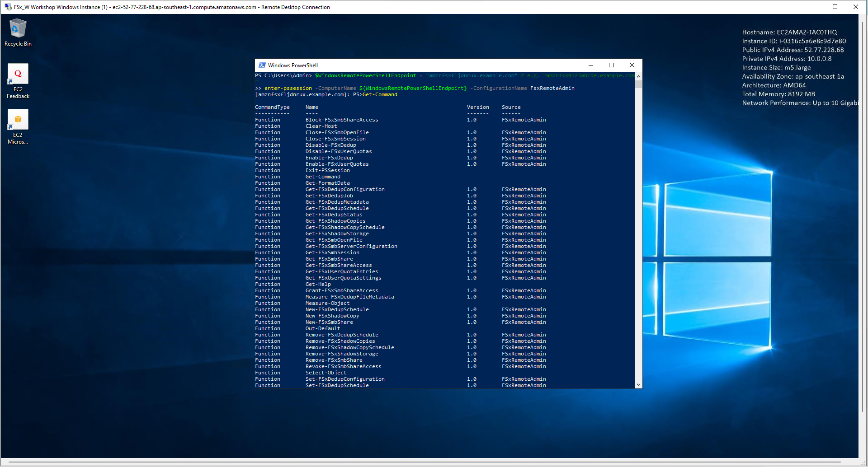Close the Remote Desktop Connection window
This screenshot has height=467, width=868.
pyautogui.click(x=856, y=7)
